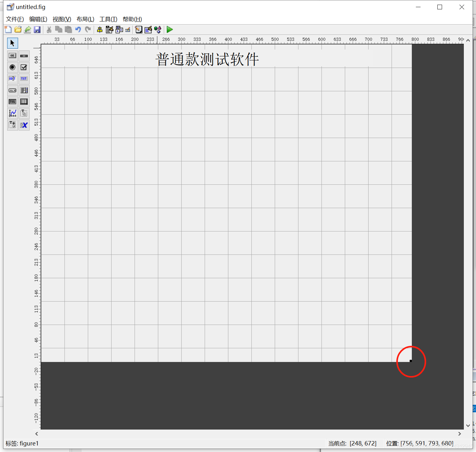Open the 文件(F) menu
Image resolution: width=476 pixels, height=452 pixels.
coord(15,19)
